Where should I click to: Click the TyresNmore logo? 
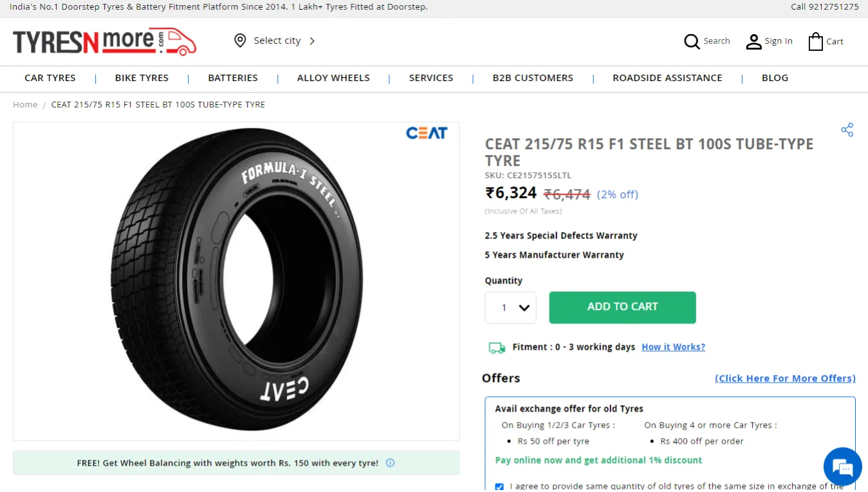104,42
